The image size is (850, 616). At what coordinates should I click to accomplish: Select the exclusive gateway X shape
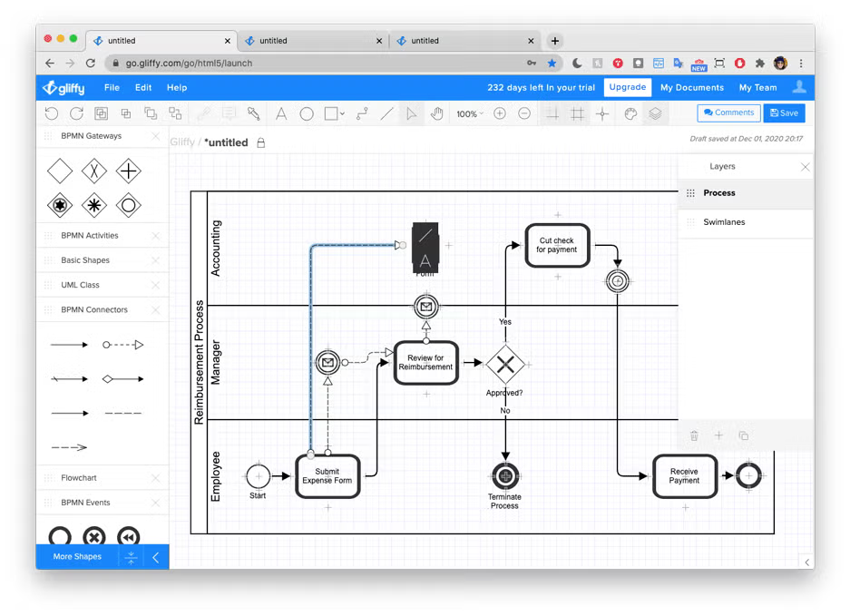click(x=93, y=171)
